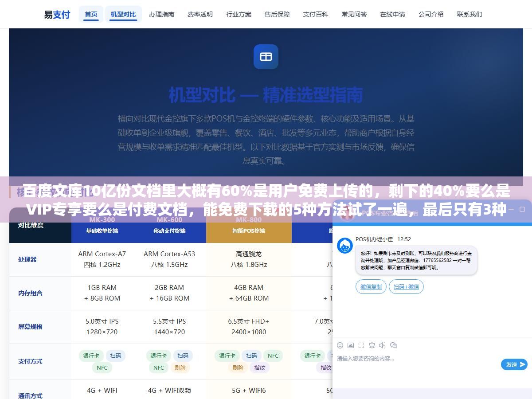Open the 首页 nav tab
The image size is (532, 399).
(91, 14)
